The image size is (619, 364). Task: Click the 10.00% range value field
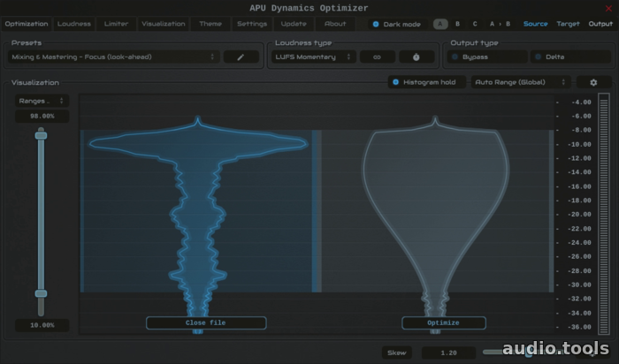click(42, 325)
